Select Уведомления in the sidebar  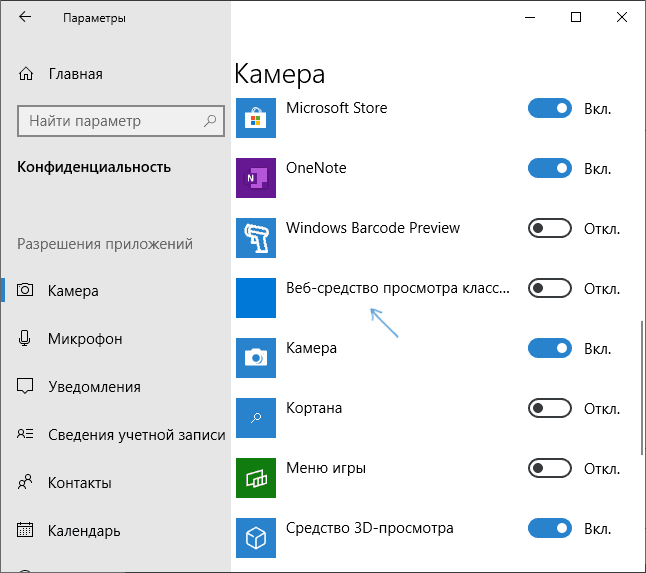click(115, 386)
